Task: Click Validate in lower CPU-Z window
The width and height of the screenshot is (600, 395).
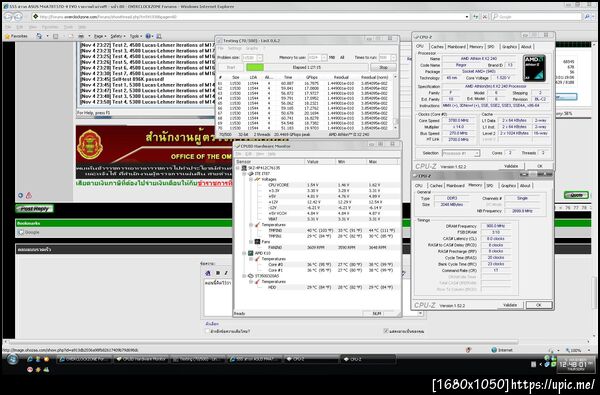Action: point(510,305)
